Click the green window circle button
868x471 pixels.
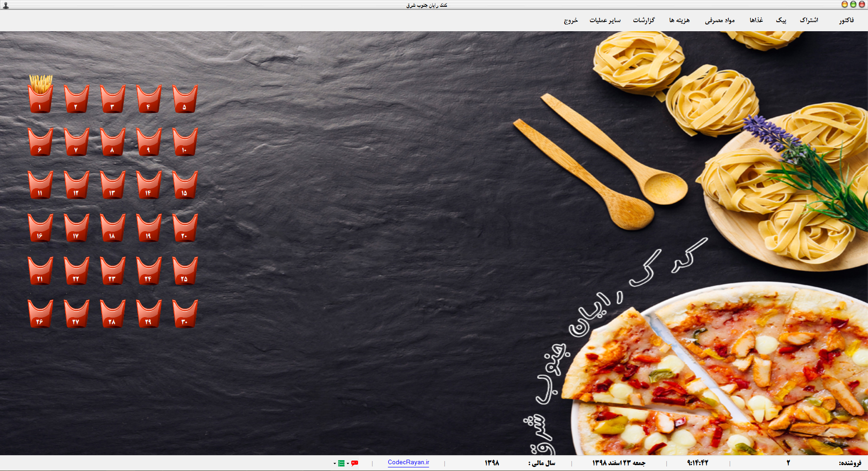pos(853,5)
